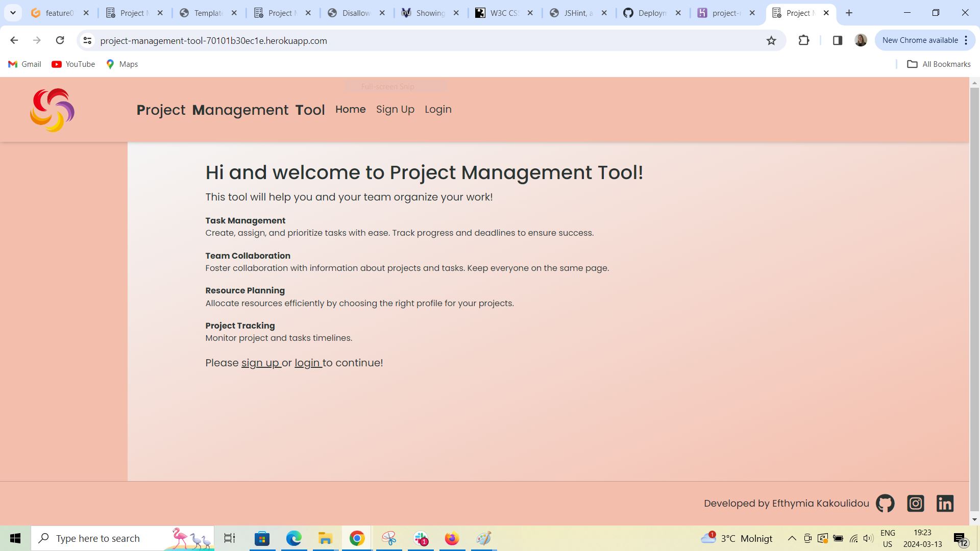Viewport: 980px width, 551px height.
Task: Click the GitHub icon in the footer
Action: [885, 503]
